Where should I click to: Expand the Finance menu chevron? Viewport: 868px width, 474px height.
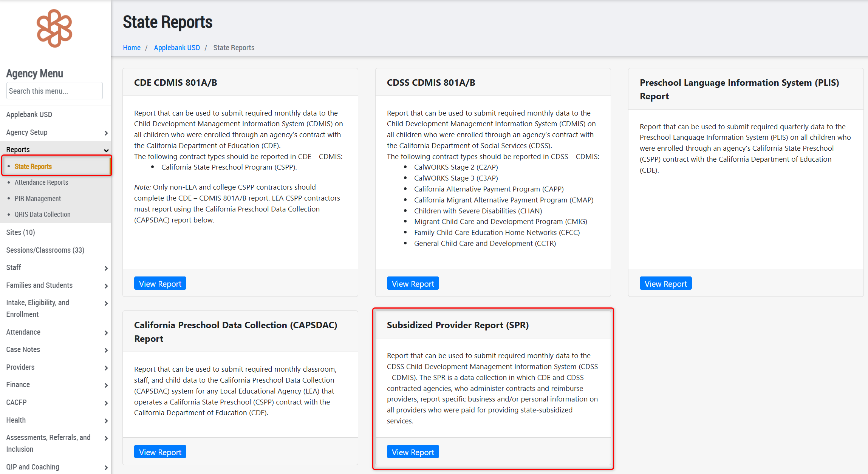point(106,385)
